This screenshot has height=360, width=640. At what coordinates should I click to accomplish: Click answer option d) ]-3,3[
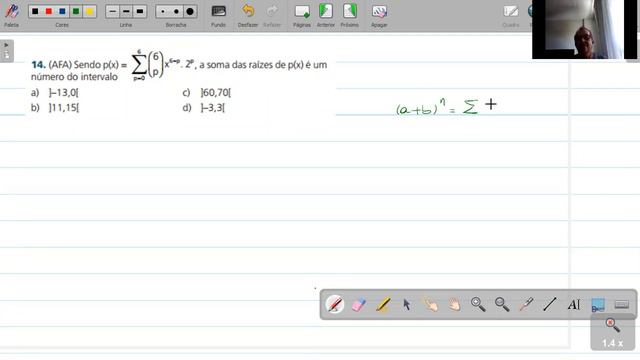203,108
